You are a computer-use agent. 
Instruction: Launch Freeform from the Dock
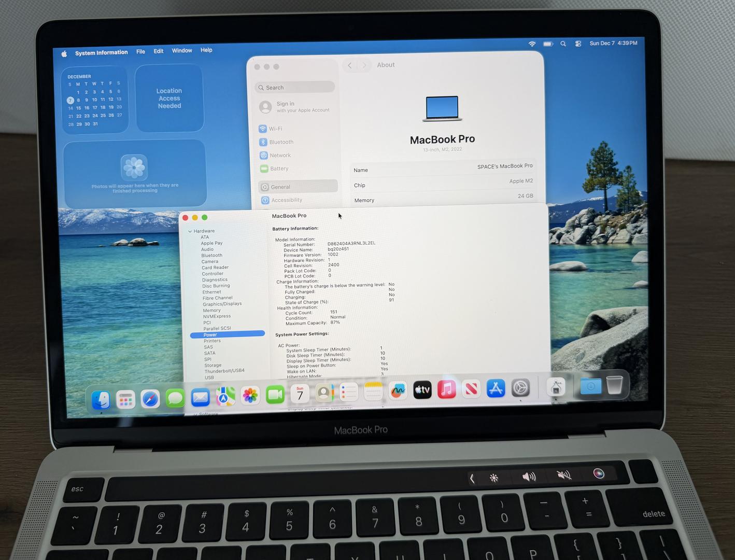[398, 390]
